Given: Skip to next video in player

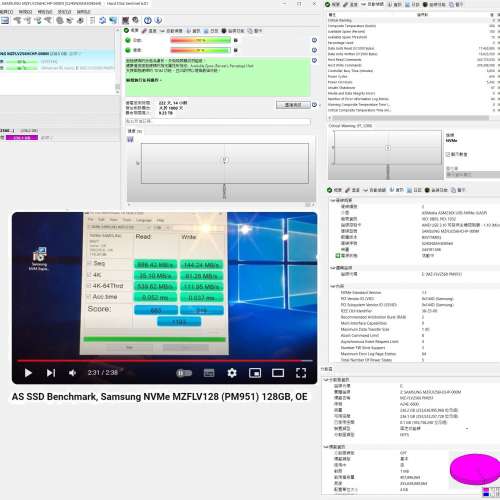Looking at the screenshot, I should (x=51, y=373).
